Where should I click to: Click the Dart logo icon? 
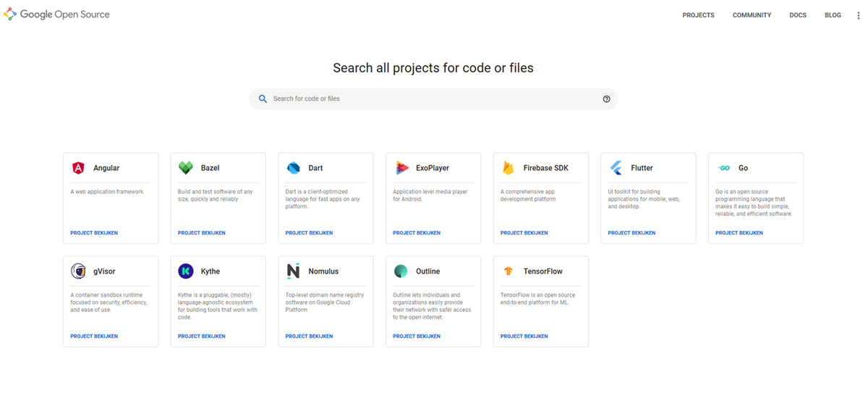pyautogui.click(x=293, y=168)
